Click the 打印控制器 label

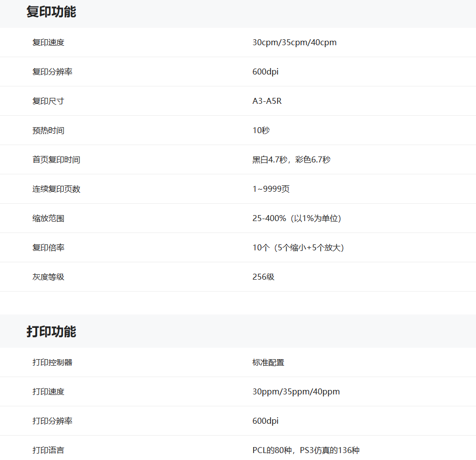pos(52,363)
